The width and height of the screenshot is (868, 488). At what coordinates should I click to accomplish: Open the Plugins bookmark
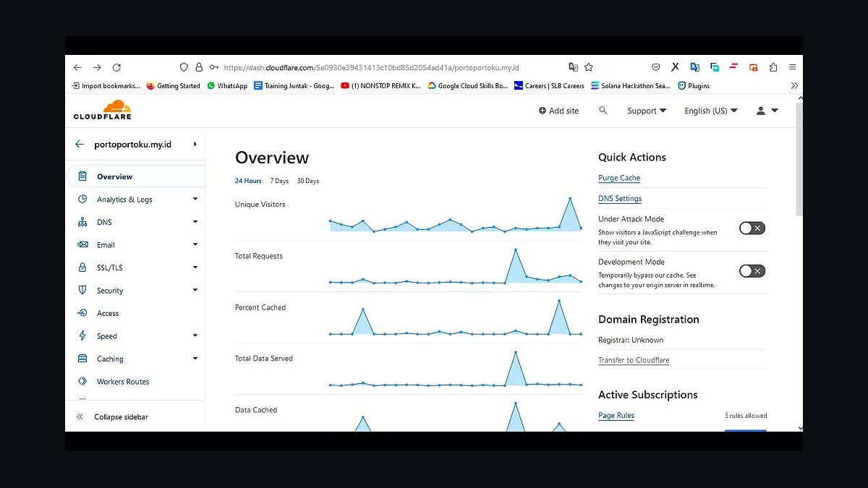pos(694,85)
